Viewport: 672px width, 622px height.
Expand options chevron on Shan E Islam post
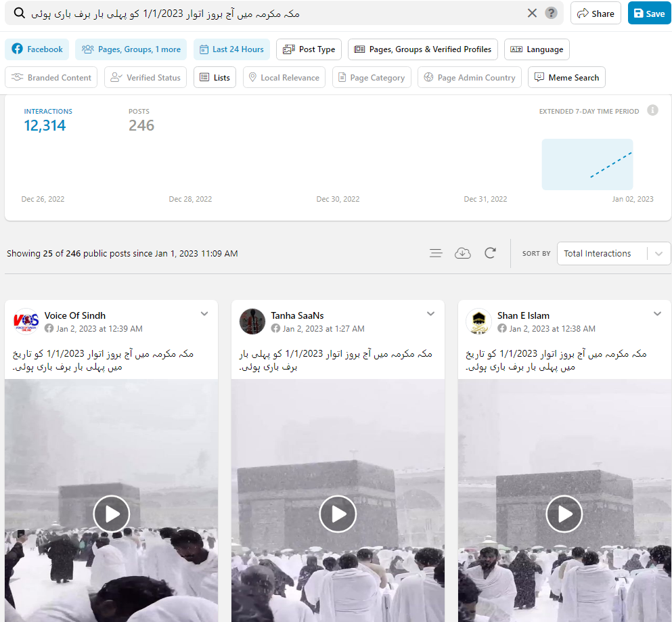tap(657, 314)
